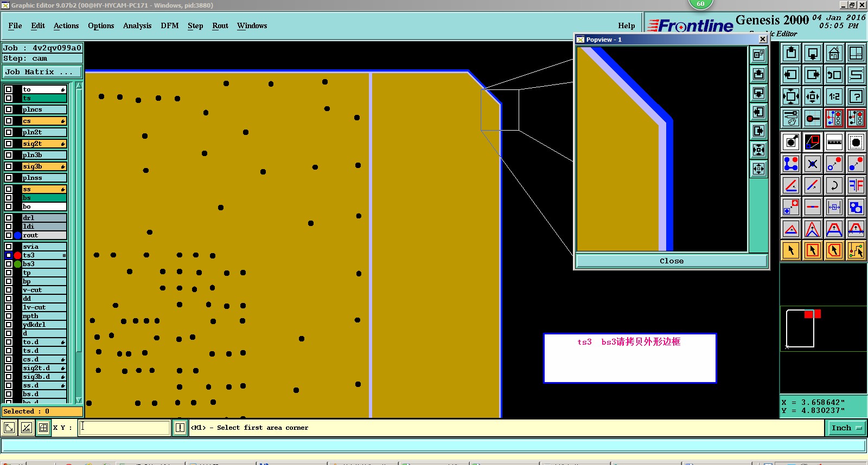
Task: Select the ydkdrl layer name
Action: coord(44,325)
